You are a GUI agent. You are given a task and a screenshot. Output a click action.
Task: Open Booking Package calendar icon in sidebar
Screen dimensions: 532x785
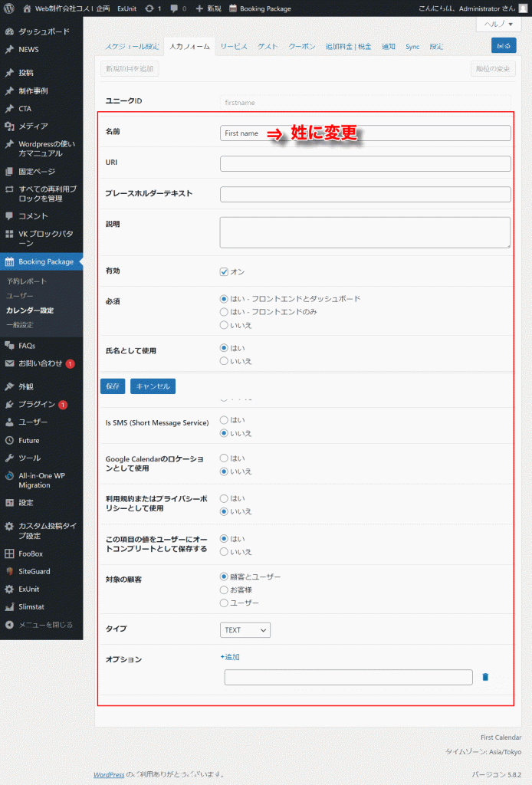point(9,261)
